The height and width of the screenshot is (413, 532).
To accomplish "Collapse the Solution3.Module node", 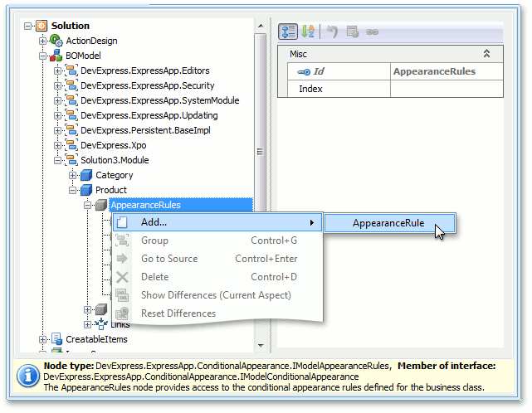I will click(57, 160).
